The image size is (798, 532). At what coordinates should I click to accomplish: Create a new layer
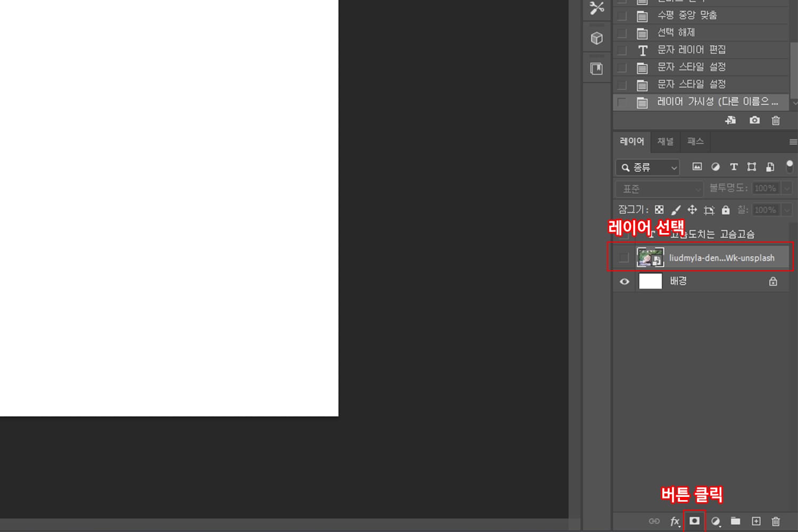(x=756, y=521)
